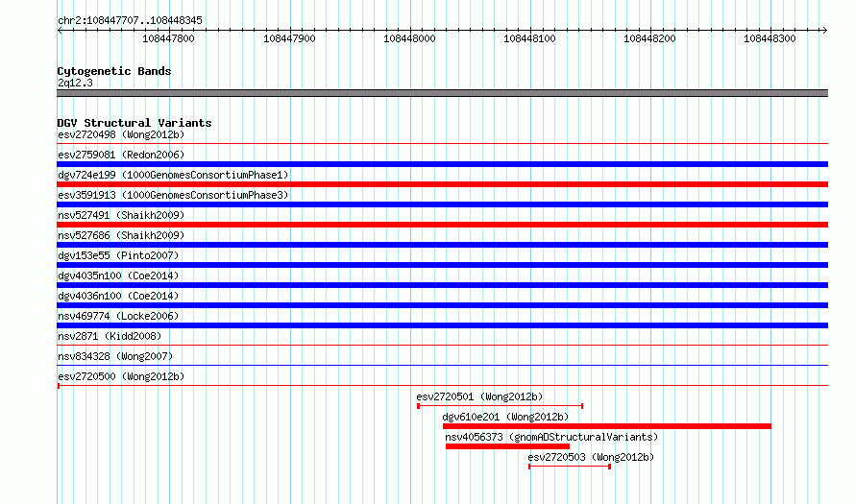
Task: Click the red dgv724e199 variant bar
Action: coord(442,184)
